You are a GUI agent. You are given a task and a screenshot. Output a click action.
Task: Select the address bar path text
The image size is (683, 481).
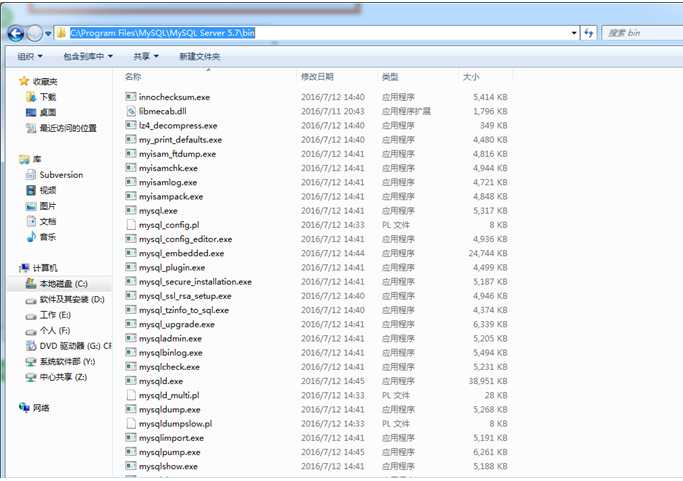click(162, 33)
